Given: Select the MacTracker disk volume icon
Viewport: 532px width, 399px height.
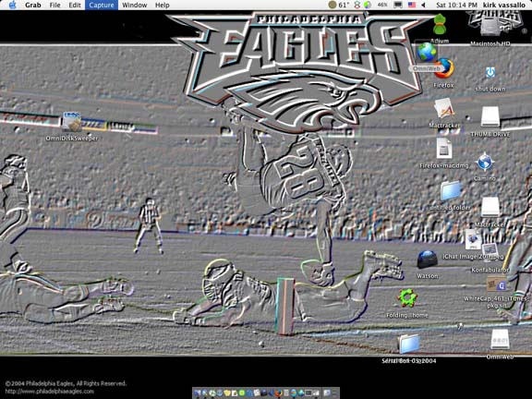Looking at the screenshot, I should pyautogui.click(x=490, y=207).
